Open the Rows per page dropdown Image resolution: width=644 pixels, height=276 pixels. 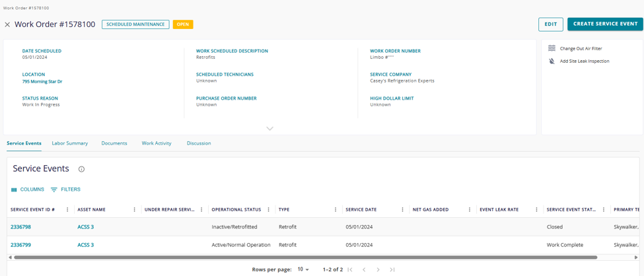click(303, 270)
